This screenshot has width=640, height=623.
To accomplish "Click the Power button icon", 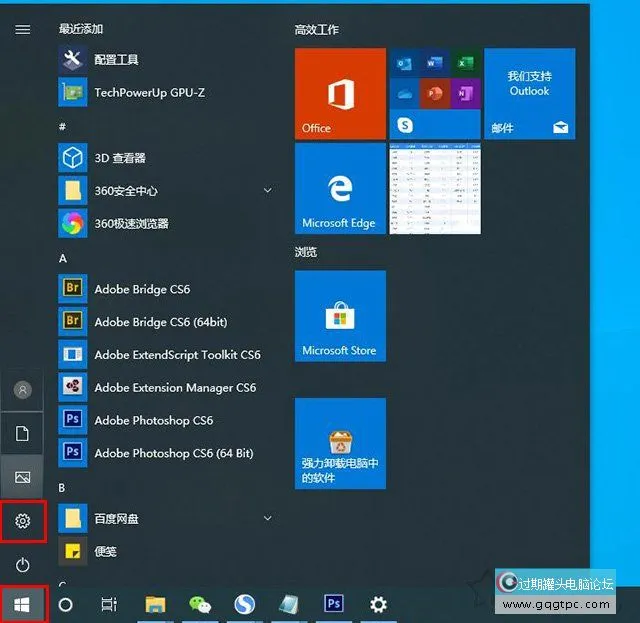I will pyautogui.click(x=22, y=565).
